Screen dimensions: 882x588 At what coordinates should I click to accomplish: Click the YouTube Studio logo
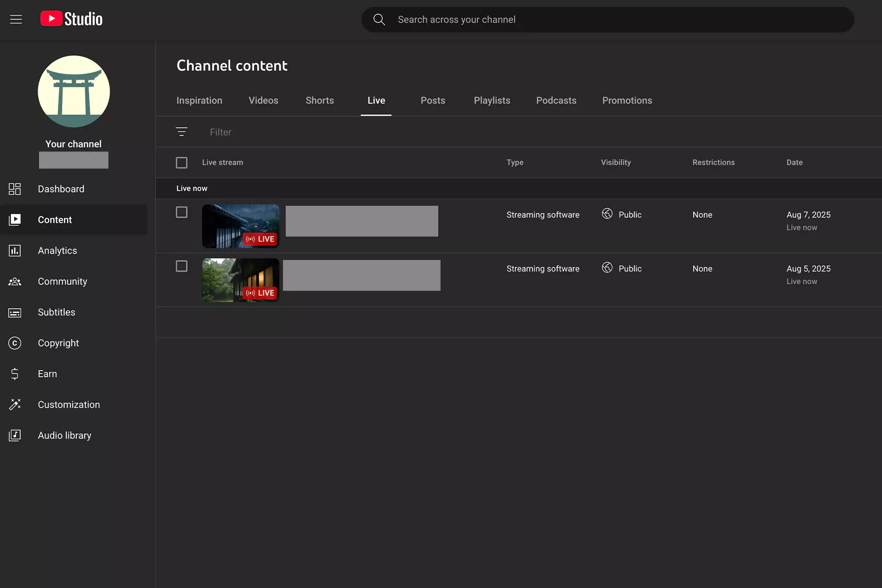coord(70,18)
